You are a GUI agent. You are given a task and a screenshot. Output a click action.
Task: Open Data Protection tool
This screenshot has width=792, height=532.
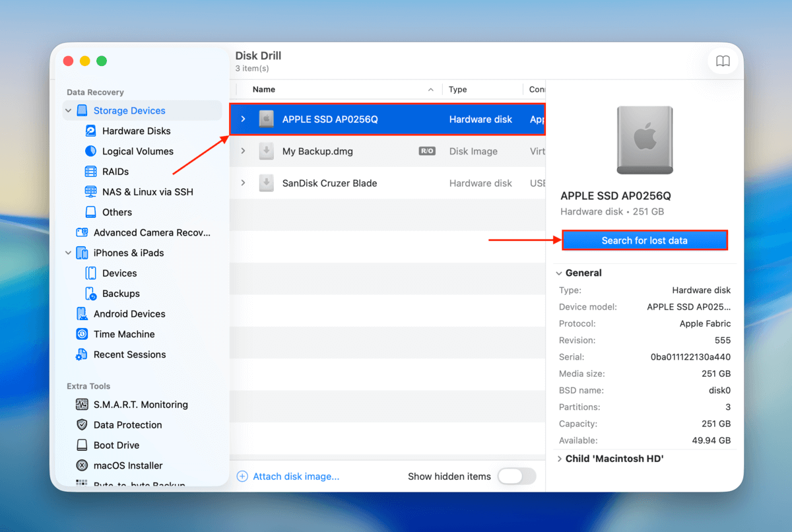[127, 425]
